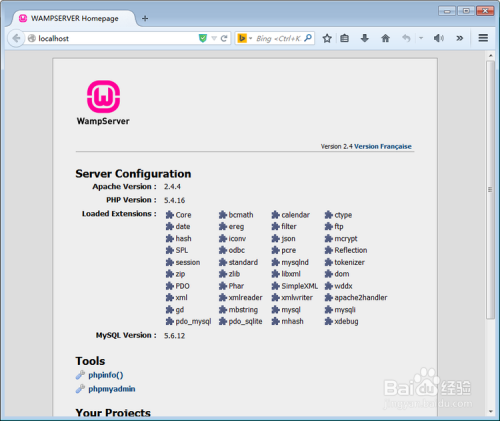Click the scrollbar down arrow
Screen dimensions: 500x421
(490, 412)
